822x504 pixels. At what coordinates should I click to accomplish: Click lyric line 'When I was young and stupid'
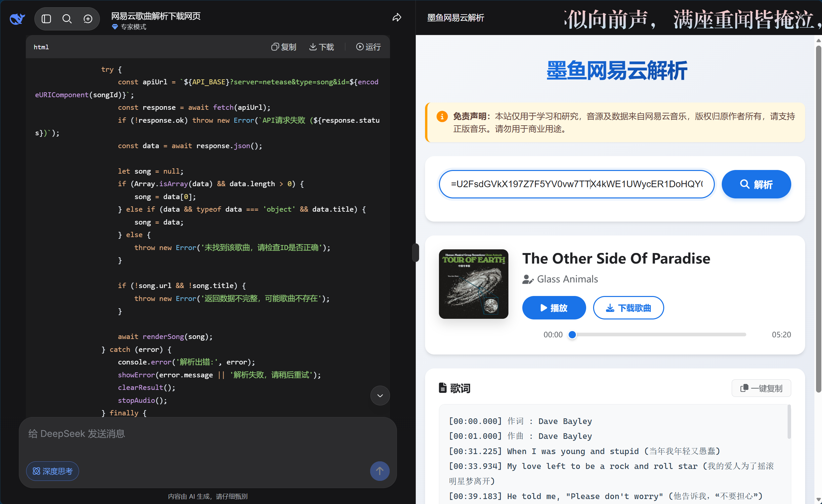(584, 451)
